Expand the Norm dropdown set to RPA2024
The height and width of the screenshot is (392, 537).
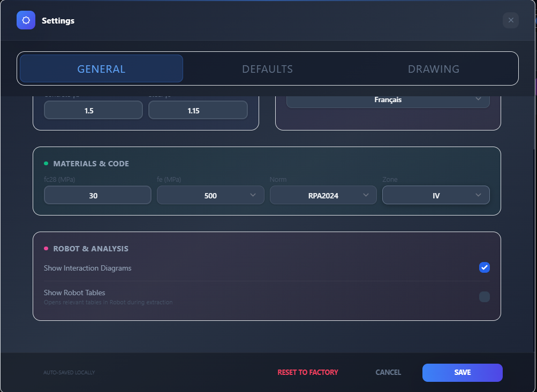[x=323, y=195]
